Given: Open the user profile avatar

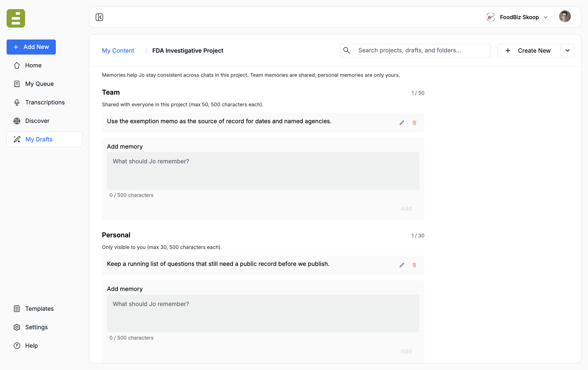Looking at the screenshot, I should point(565,17).
